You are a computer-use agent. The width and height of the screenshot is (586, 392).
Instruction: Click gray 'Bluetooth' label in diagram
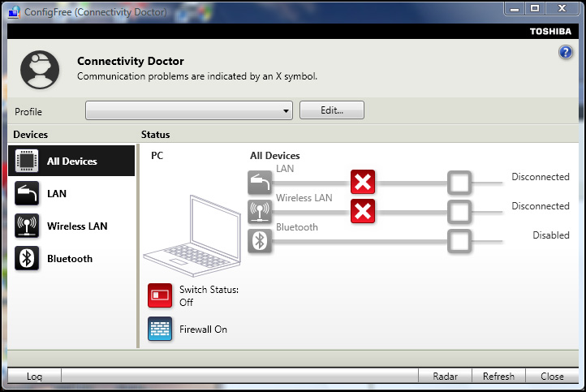click(297, 227)
